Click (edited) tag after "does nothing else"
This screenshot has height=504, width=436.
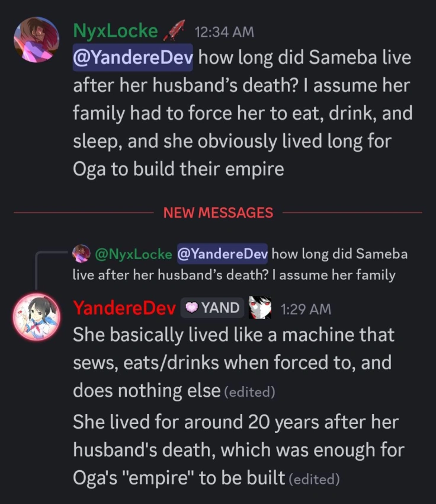point(251,392)
